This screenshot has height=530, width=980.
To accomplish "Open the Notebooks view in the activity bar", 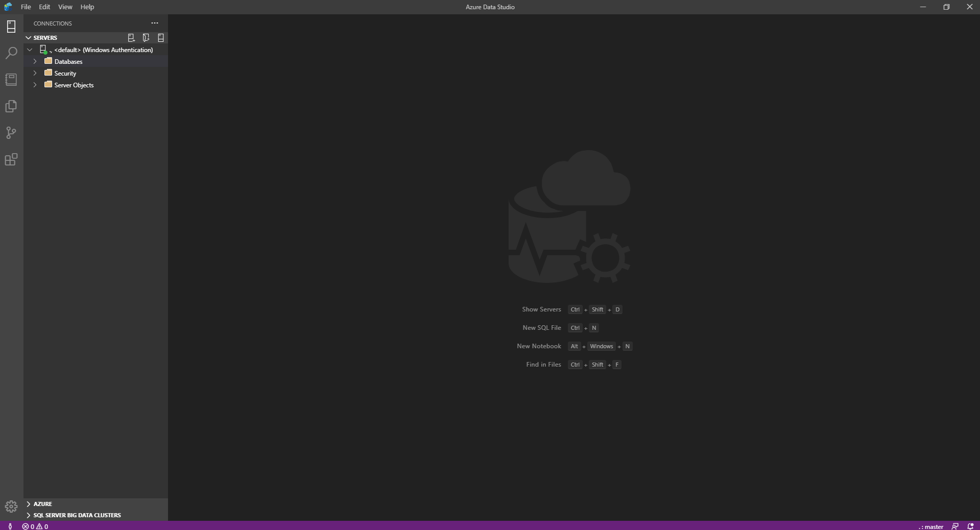I will [x=11, y=80].
